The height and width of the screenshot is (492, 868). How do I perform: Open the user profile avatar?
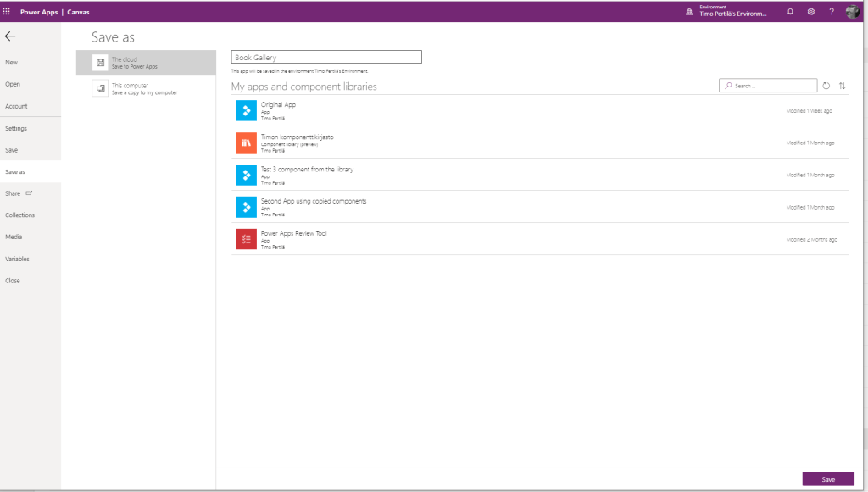point(853,12)
